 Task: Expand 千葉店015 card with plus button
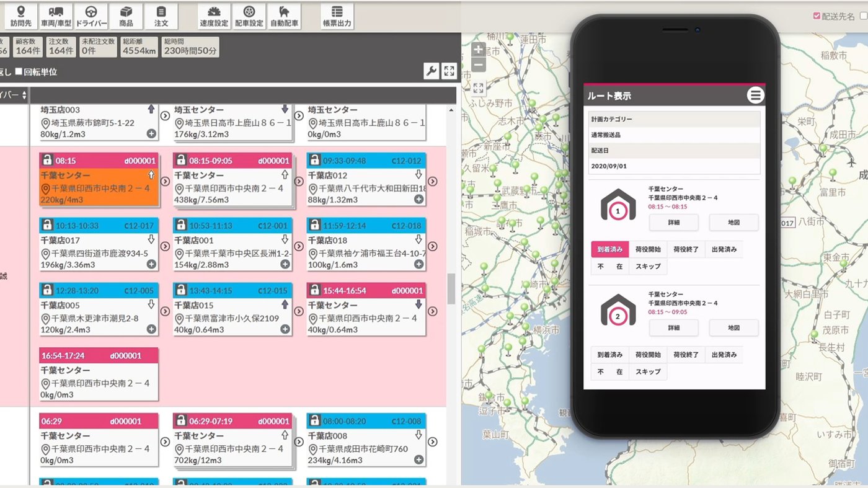click(285, 329)
